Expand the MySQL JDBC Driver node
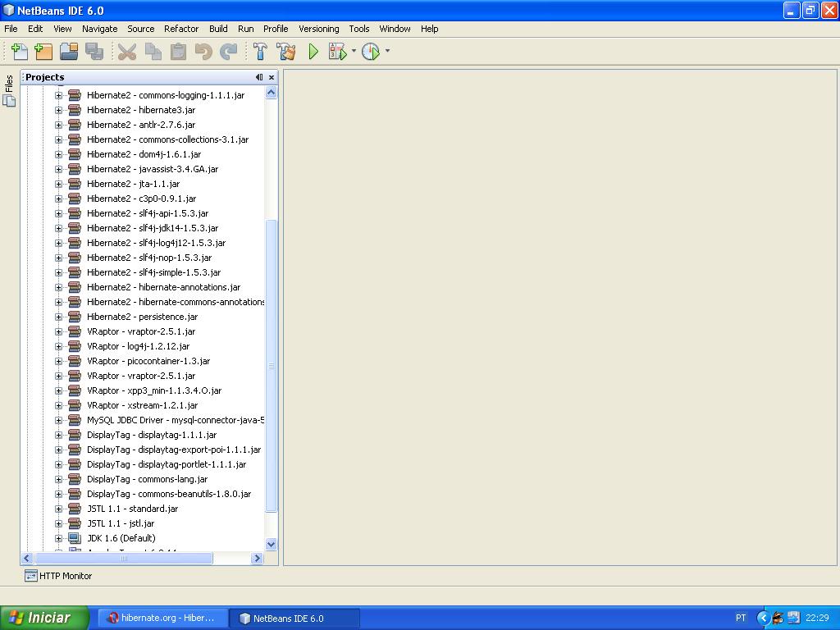The height and width of the screenshot is (630, 840). [x=58, y=420]
